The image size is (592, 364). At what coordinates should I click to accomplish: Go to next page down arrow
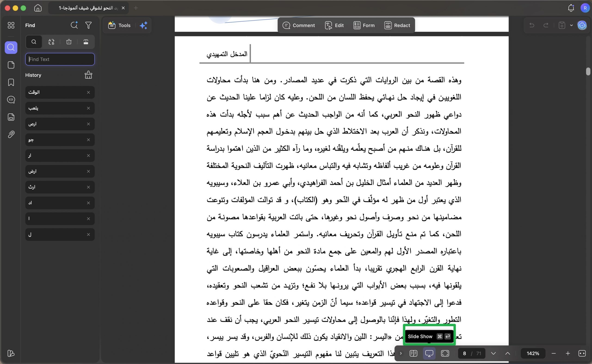[493, 353]
